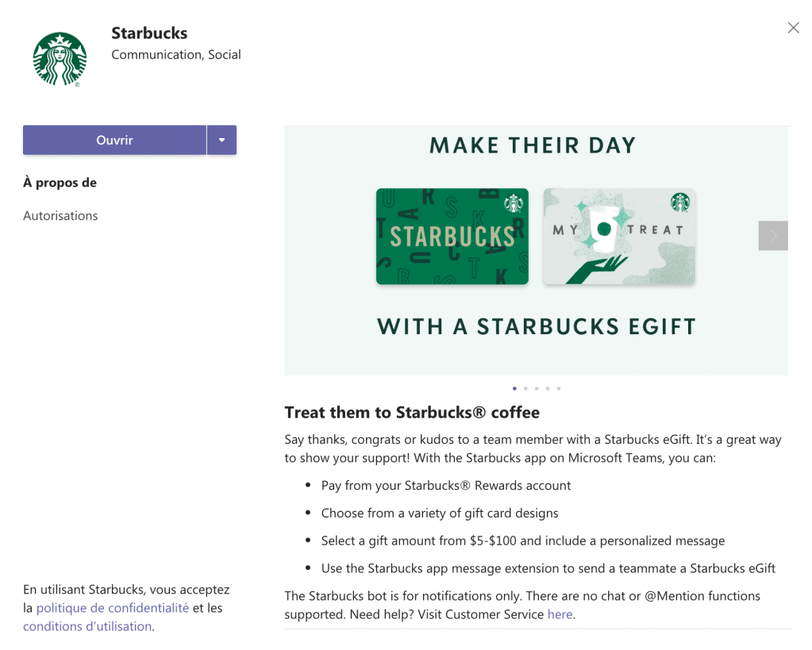Open the Customer Service 'here' link
Viewport: 812px width, 650px height.
560,614
